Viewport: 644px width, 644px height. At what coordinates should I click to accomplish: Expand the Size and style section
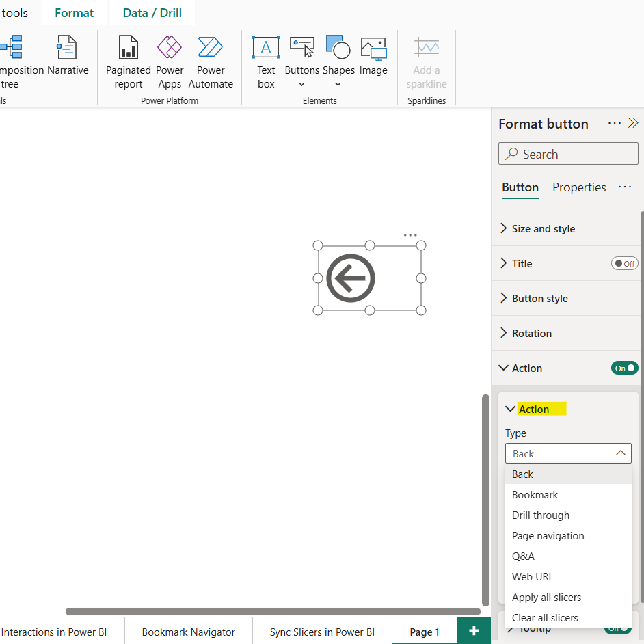click(x=543, y=229)
